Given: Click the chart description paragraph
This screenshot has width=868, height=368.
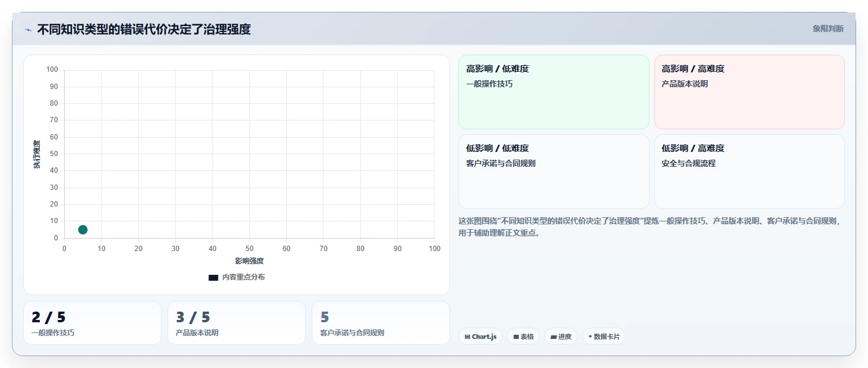Looking at the screenshot, I should click(x=651, y=227).
